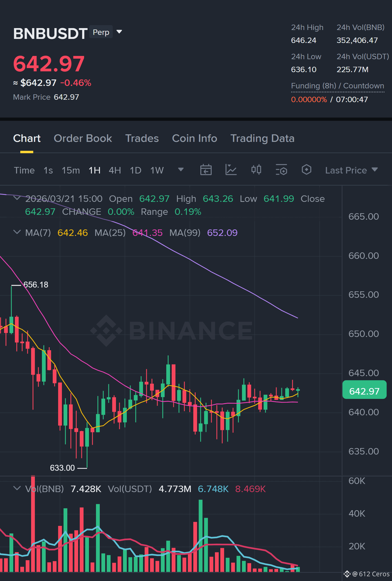392x581 pixels.
Task: Switch to the Trading Data tab
Action: 262,138
